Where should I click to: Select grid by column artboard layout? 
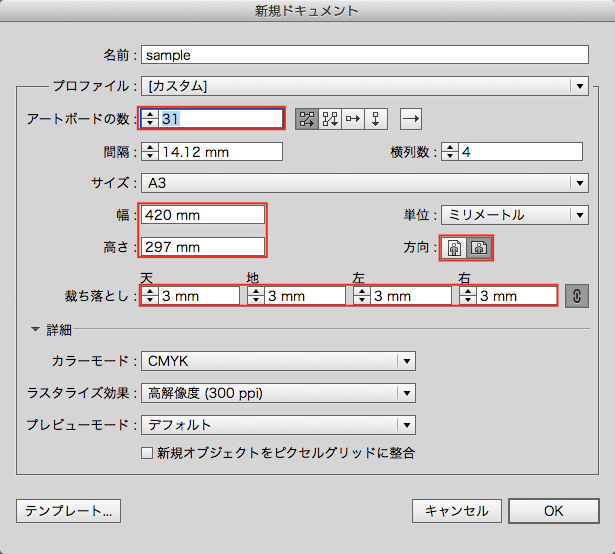pos(330,118)
